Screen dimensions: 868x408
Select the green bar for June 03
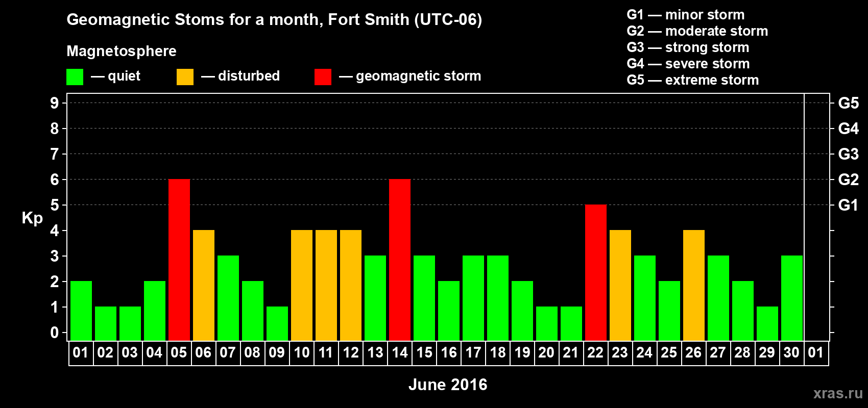pos(130,324)
